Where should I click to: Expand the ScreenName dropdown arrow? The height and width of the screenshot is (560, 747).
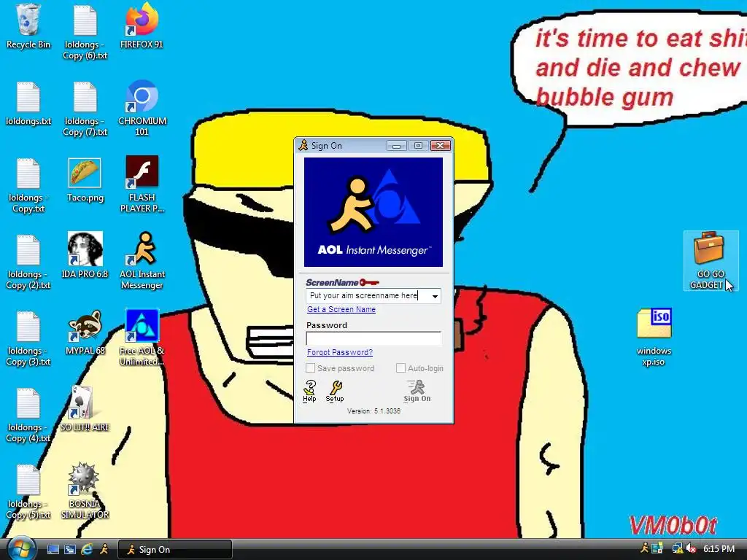click(x=435, y=296)
